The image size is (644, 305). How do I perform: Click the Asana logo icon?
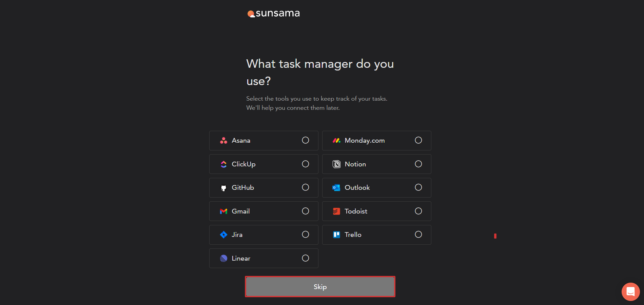[223, 141]
